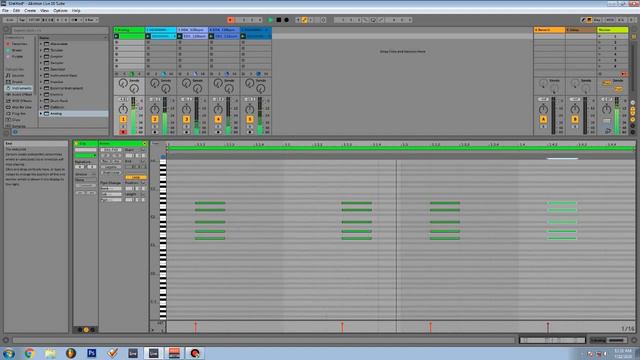Expand the Impulse folder in the browser
640x360 pixels.
coord(41,82)
